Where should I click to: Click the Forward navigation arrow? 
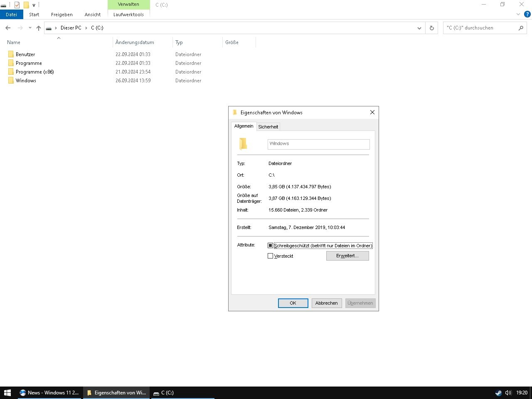[x=20, y=28]
